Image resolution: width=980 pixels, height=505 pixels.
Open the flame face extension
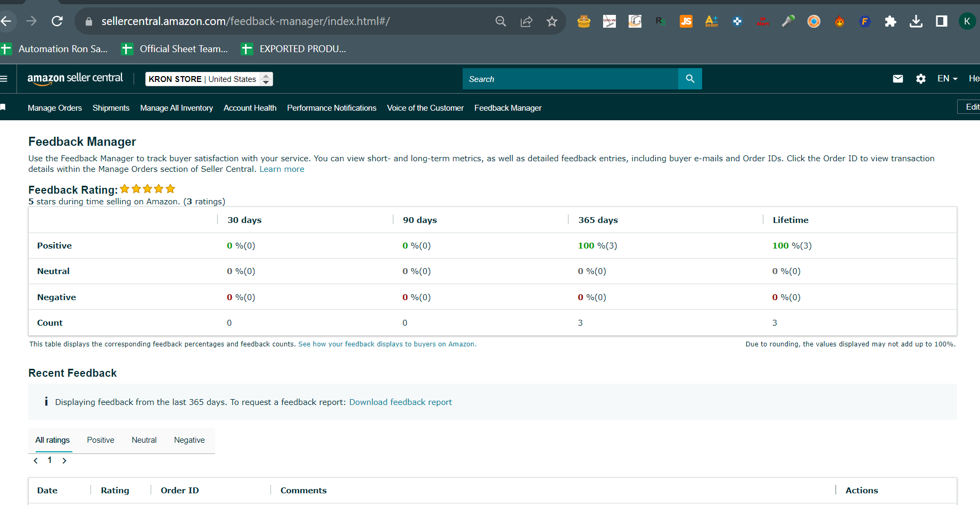(x=839, y=21)
